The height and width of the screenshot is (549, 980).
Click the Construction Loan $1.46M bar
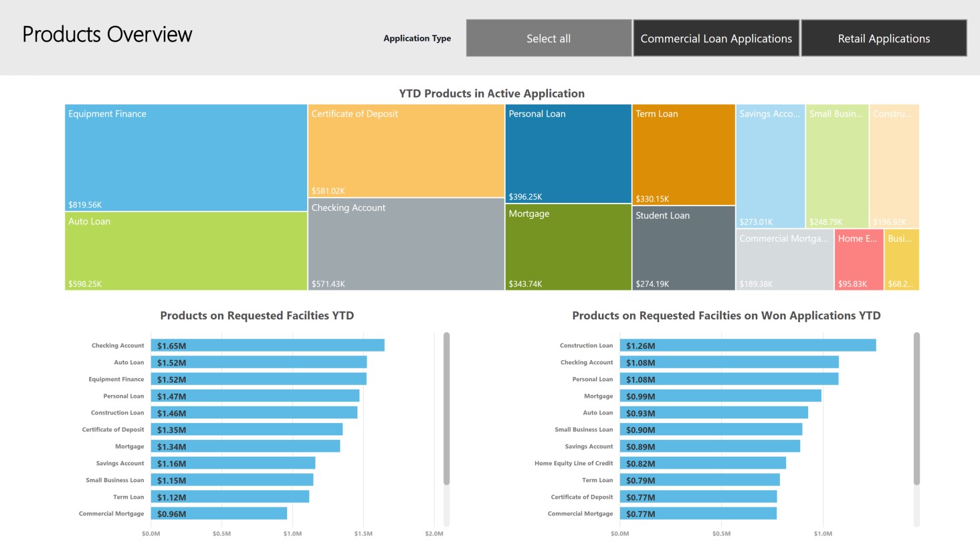(x=254, y=412)
